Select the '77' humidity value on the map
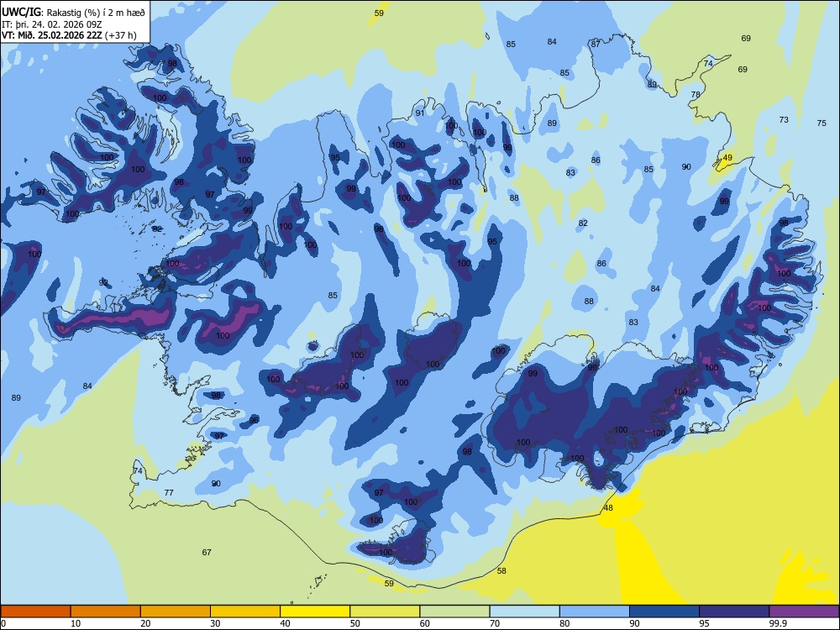Viewport: 840px width, 630px height. tap(169, 492)
